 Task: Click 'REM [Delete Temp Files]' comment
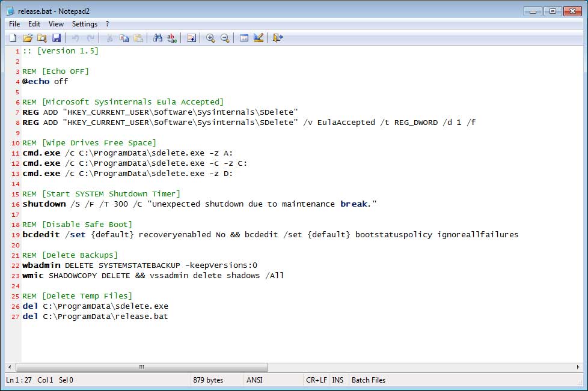(x=77, y=296)
